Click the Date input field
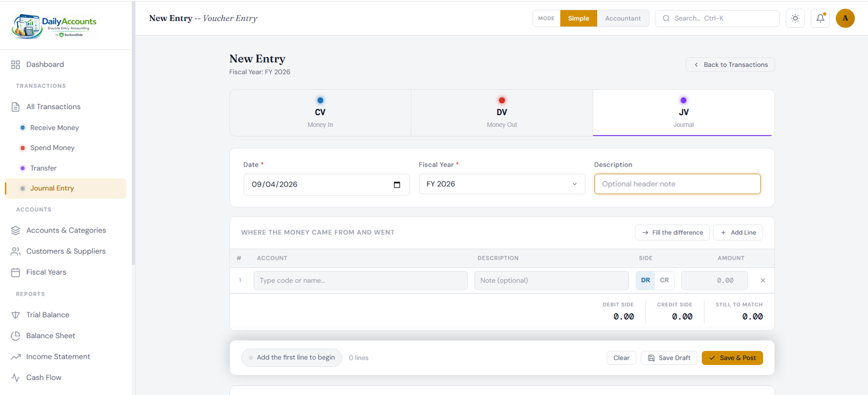 click(327, 184)
